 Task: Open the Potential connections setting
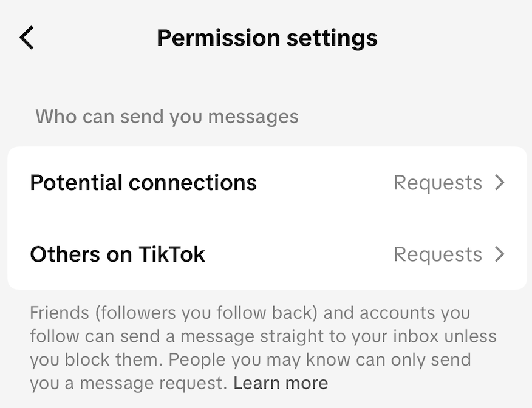[143, 183]
